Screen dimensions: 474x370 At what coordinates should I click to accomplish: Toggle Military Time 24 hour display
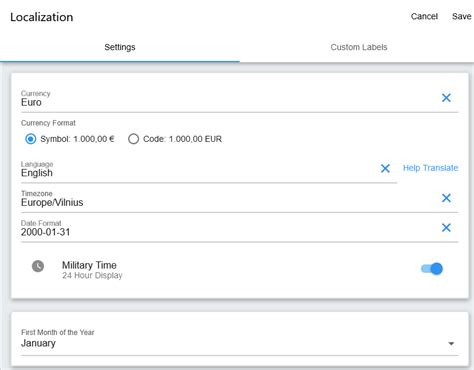click(x=432, y=268)
